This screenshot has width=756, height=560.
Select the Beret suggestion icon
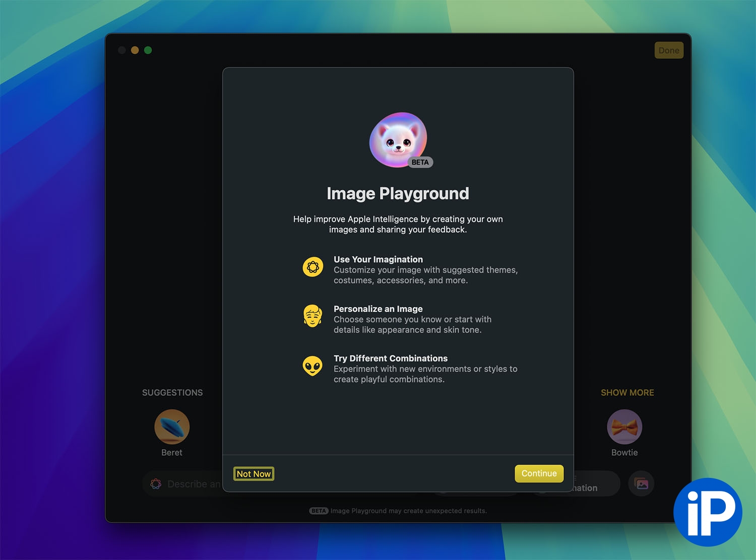click(172, 427)
